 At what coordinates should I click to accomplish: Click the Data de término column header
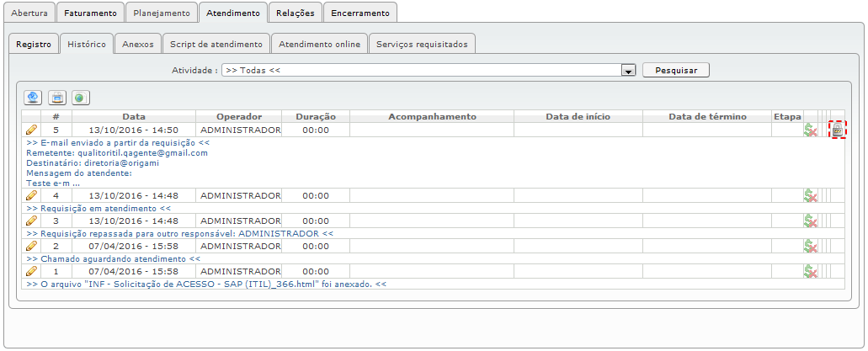pos(707,116)
